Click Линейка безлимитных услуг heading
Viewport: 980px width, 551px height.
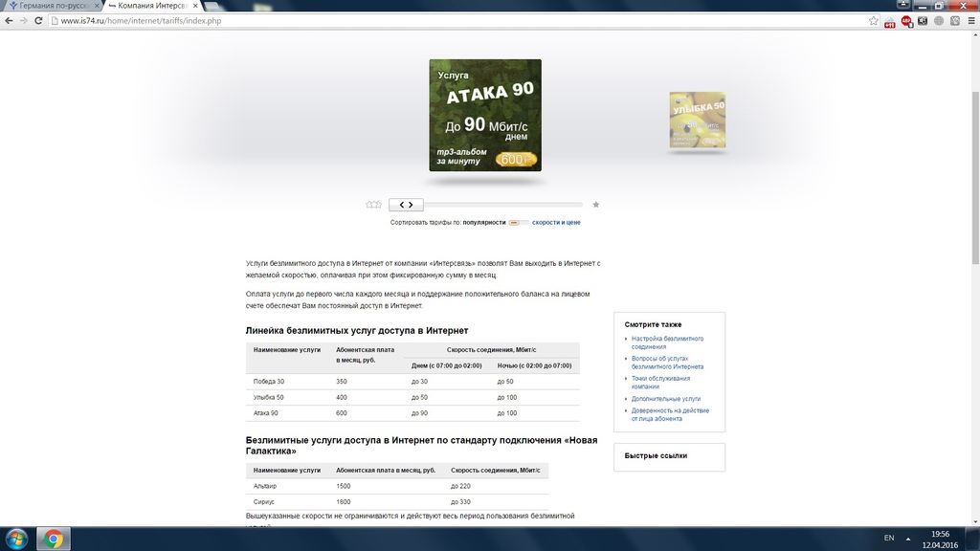pyautogui.click(x=357, y=330)
